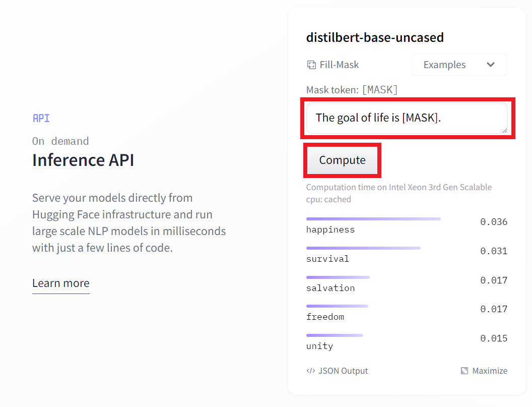Click the On demand subtitle text
The width and height of the screenshot is (532, 407).
[60, 141]
